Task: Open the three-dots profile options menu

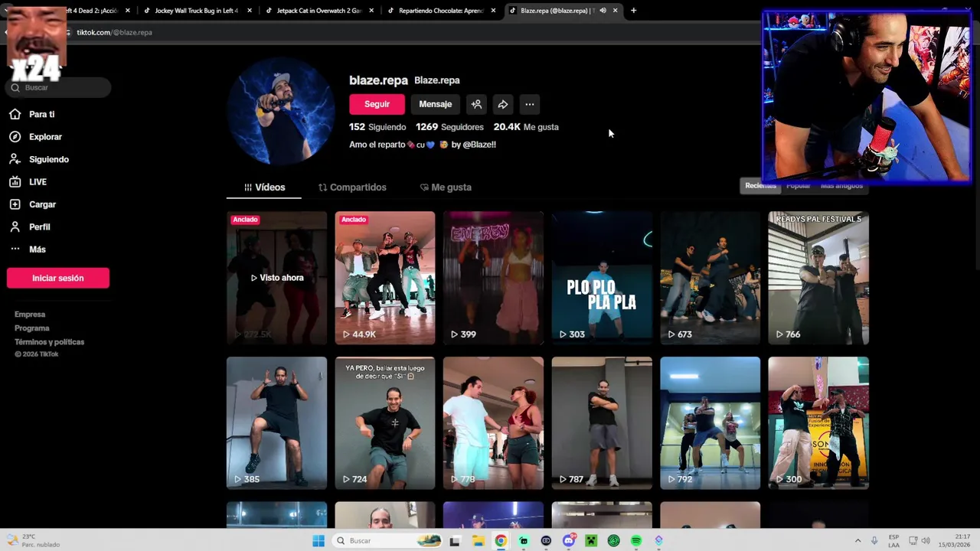Action: (x=530, y=104)
